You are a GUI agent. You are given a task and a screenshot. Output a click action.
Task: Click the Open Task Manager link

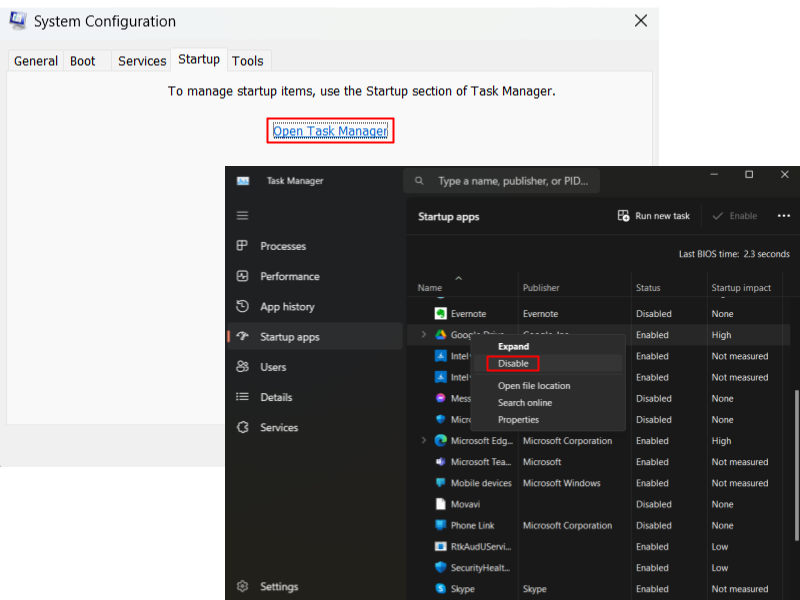tap(330, 131)
